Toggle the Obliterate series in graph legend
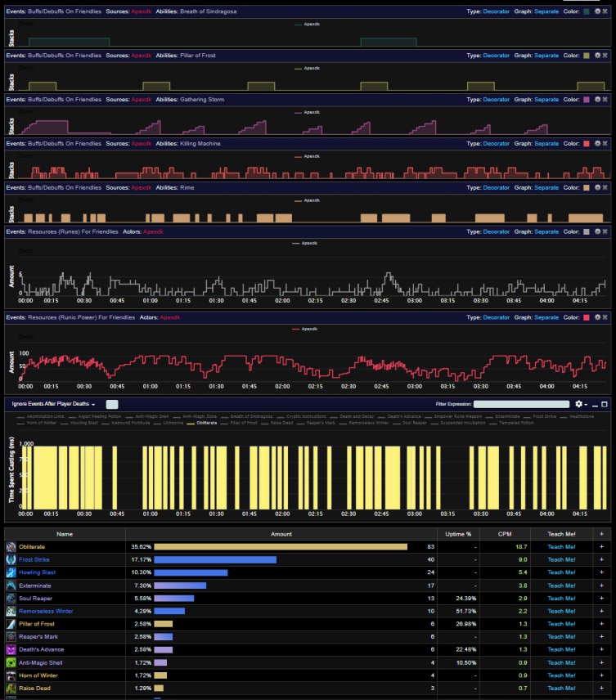Image resolution: width=616 pixels, height=700 pixels. (202, 423)
